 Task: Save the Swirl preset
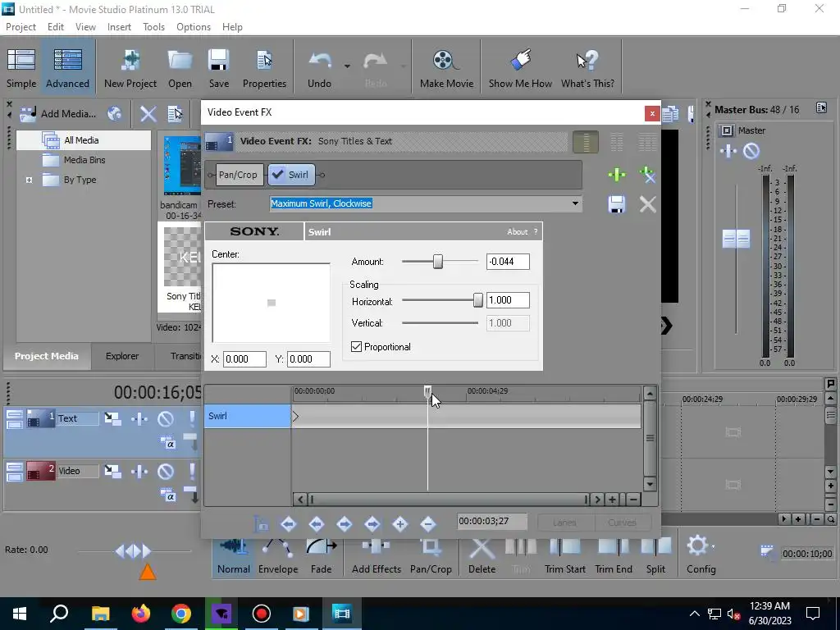click(617, 204)
